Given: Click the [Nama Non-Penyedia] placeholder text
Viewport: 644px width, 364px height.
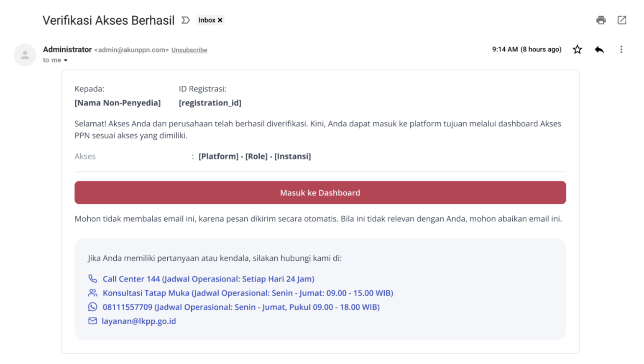Looking at the screenshot, I should coord(118,103).
